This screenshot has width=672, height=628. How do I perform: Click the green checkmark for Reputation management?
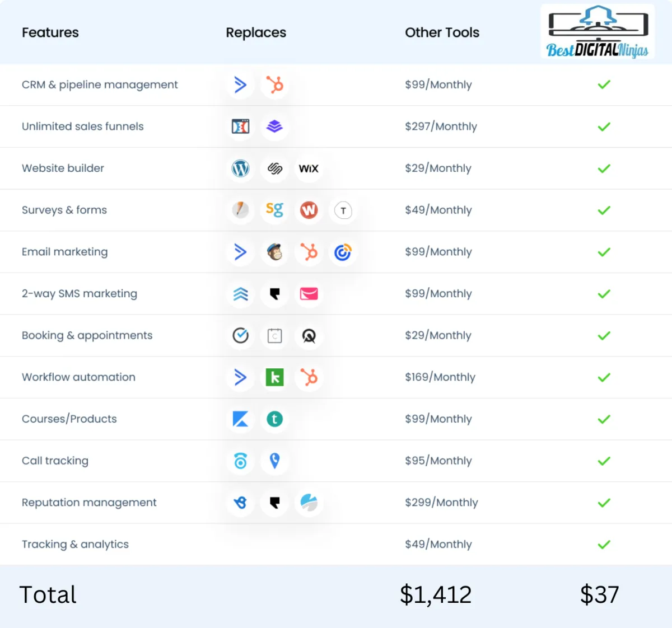(x=604, y=503)
